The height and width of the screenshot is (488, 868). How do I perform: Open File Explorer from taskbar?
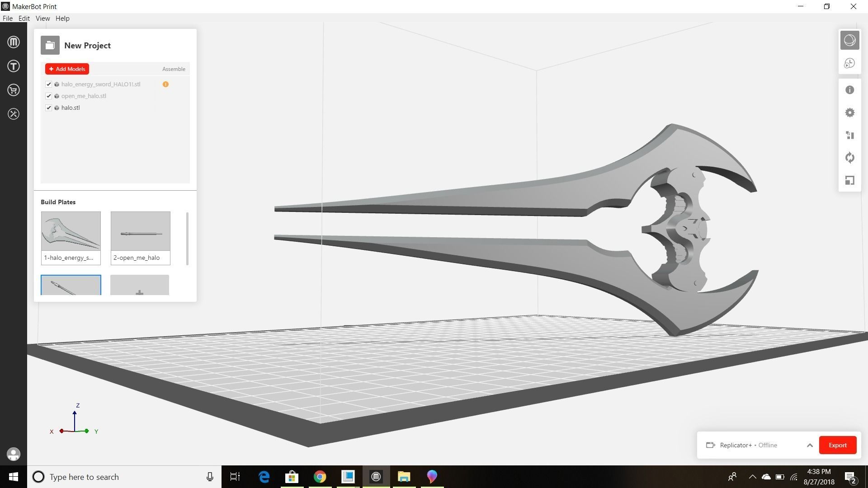(404, 477)
